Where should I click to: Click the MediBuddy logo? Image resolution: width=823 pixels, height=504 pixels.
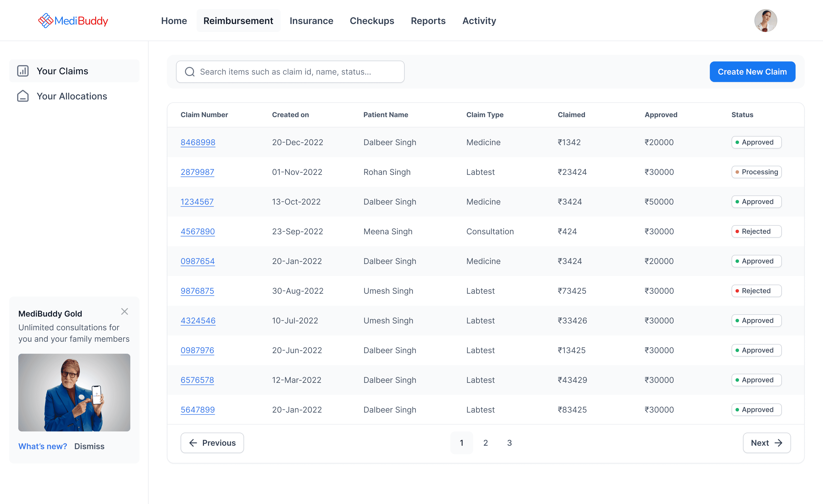tap(73, 21)
